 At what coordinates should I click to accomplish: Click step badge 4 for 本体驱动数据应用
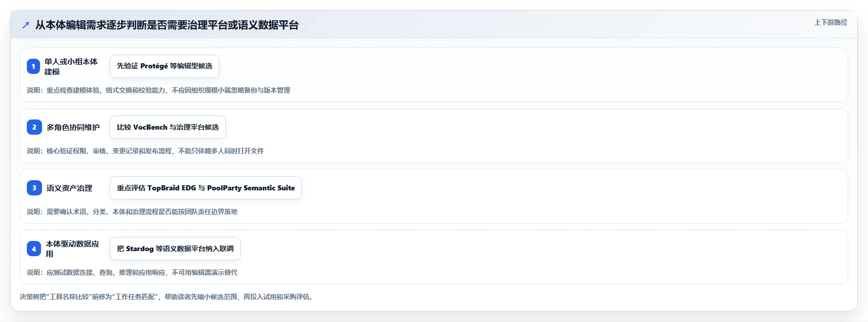(34, 249)
